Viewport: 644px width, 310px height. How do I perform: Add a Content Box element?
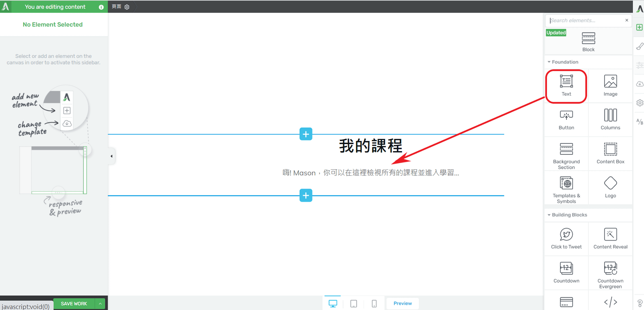pos(610,154)
